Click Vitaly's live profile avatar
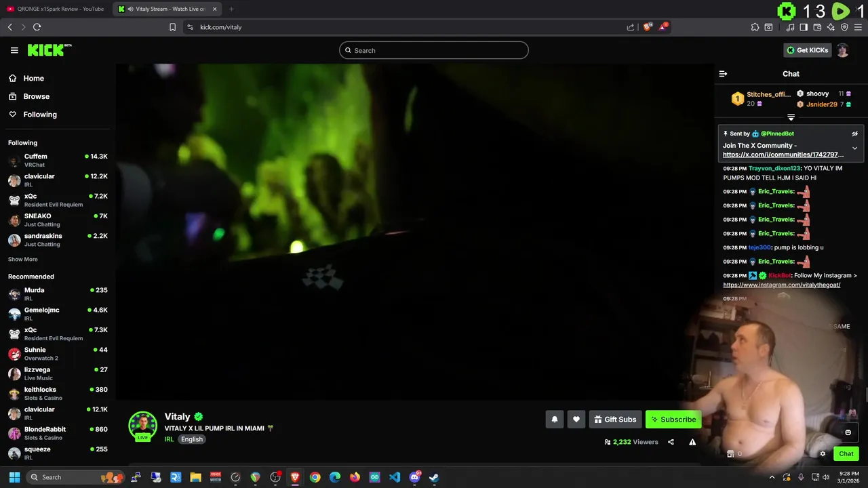This screenshot has width=868, height=488. [x=143, y=426]
